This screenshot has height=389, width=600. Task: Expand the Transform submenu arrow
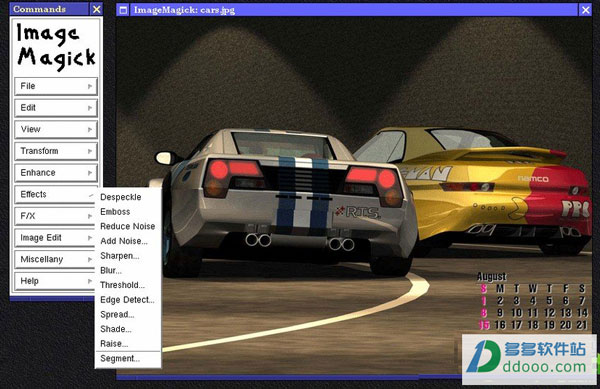click(90, 151)
